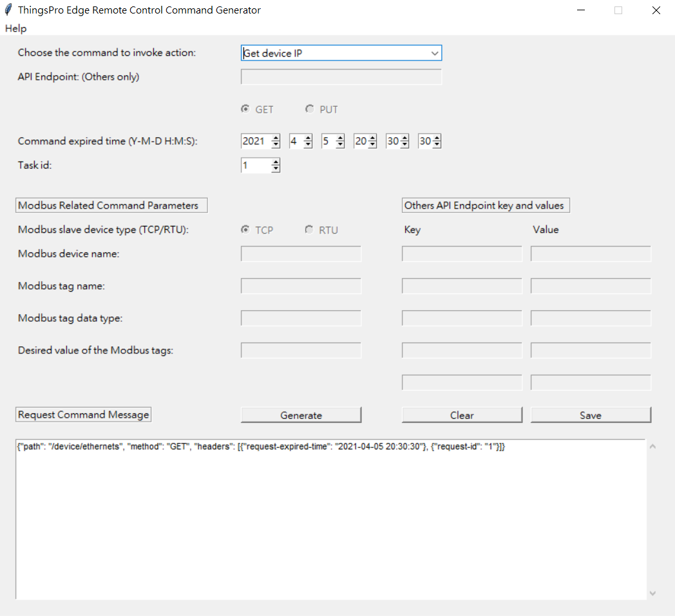Viewport: 675px width, 616px height.
Task: Increase the expired hour value
Action: [x=372, y=138]
